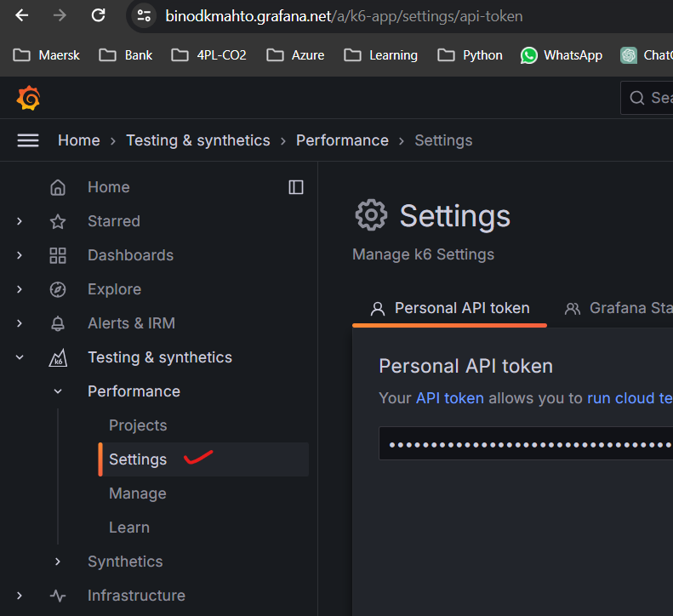Click the Grafana logo icon
Screen dimensions: 673x616
click(28, 99)
